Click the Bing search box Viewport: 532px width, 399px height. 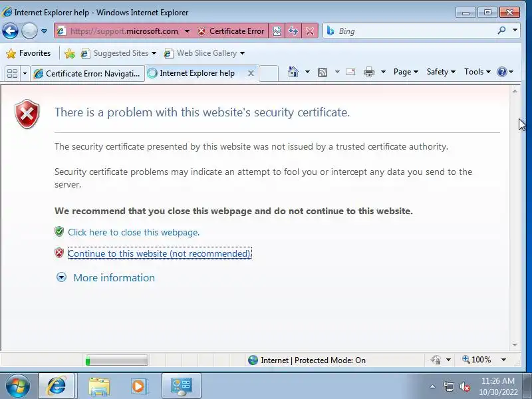tap(410, 31)
